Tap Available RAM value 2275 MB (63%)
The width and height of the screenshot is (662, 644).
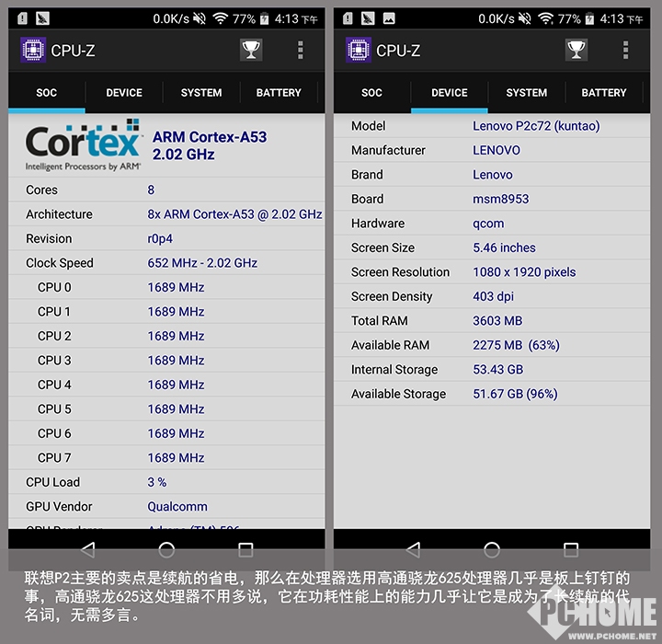pos(516,345)
